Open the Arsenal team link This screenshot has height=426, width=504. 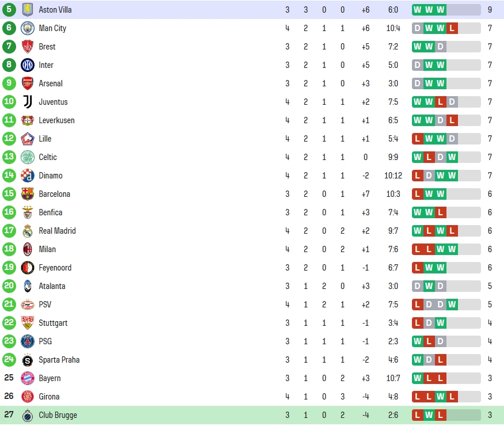(51, 83)
